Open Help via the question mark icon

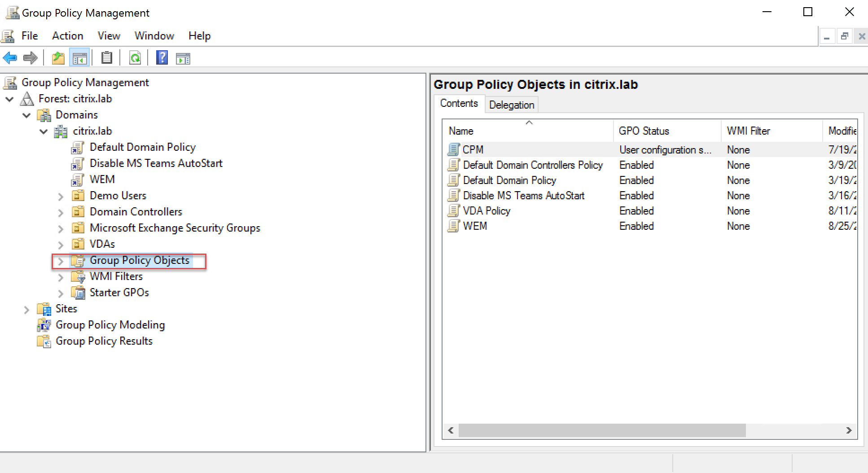coord(162,58)
